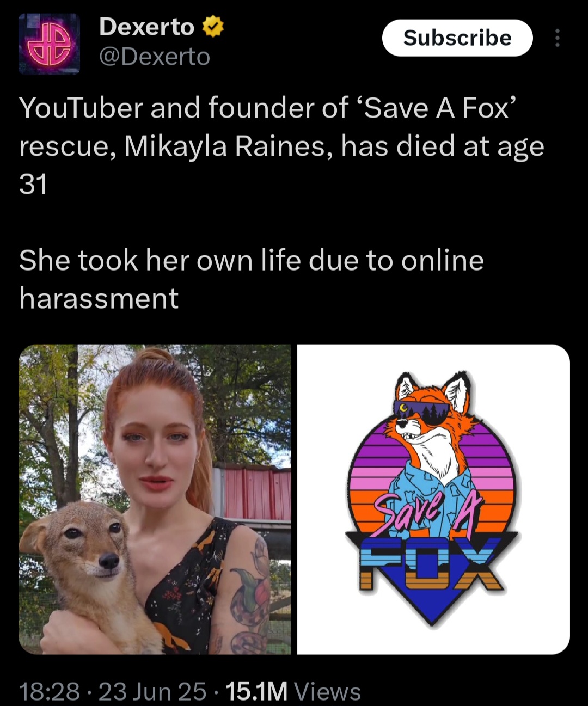Open the Dexerto display name link
Viewport: 588px width, 706px height.
pyautogui.click(x=146, y=27)
